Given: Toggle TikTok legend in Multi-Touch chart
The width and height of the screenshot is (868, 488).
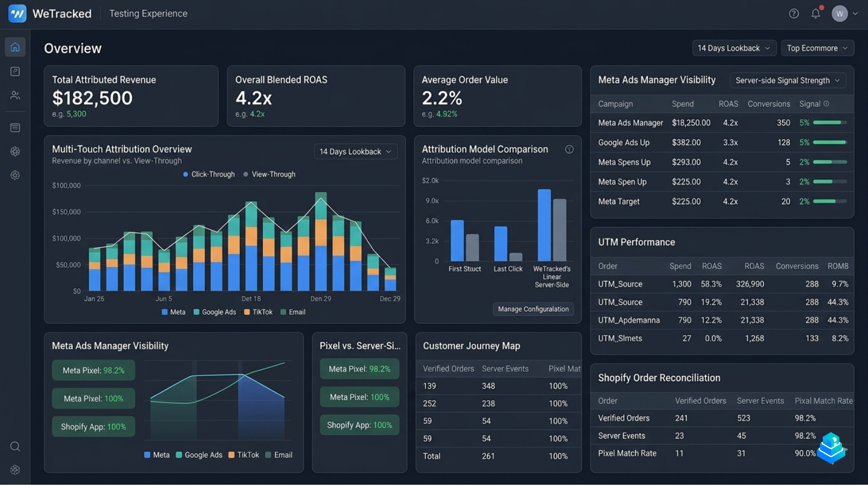Looking at the screenshot, I should click(258, 312).
